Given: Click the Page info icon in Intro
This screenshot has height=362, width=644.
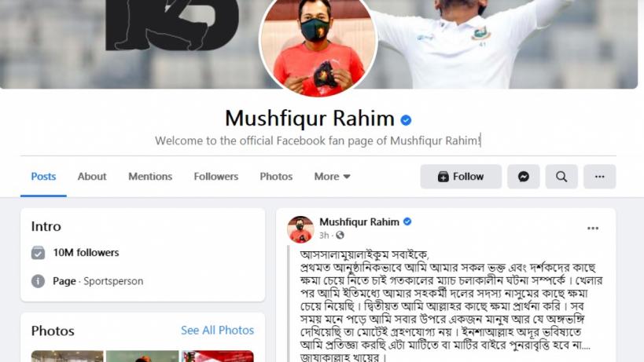Looking at the screenshot, I should tap(39, 281).
